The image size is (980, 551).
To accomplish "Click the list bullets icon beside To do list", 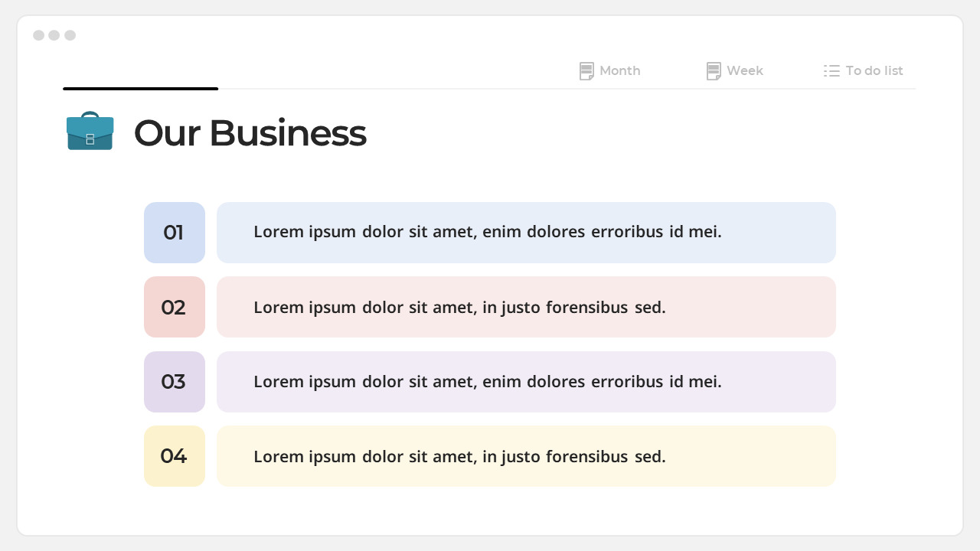I will point(831,70).
